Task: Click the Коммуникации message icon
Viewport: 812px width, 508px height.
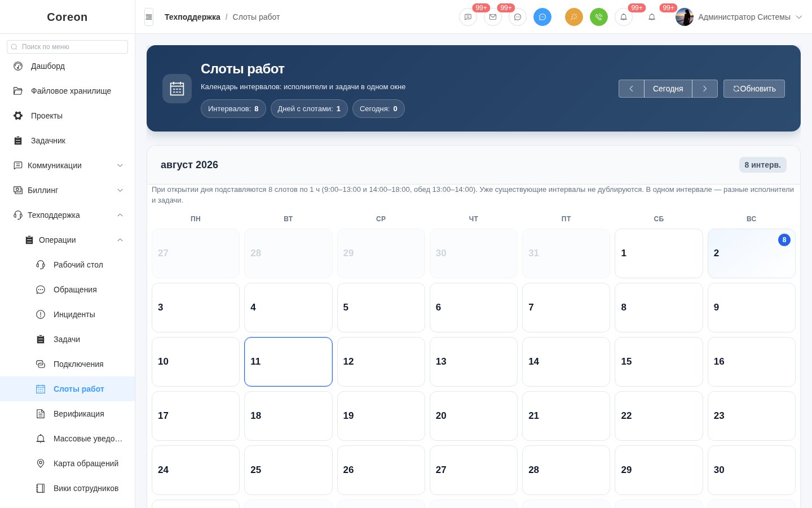Action: click(18, 165)
